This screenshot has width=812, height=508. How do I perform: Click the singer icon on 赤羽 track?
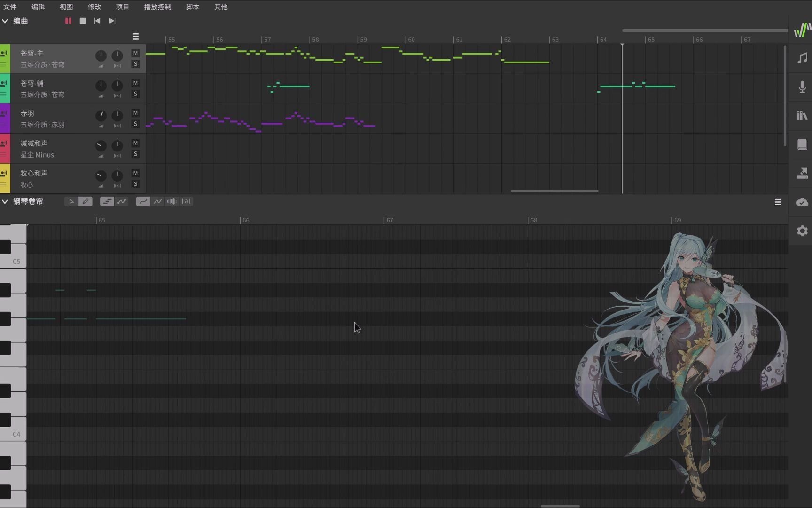4,113
